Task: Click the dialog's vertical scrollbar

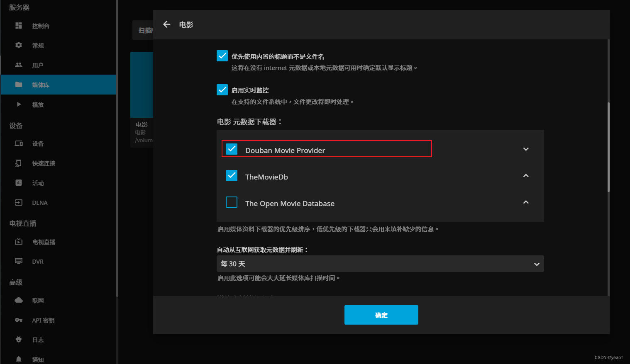Action: [608, 147]
